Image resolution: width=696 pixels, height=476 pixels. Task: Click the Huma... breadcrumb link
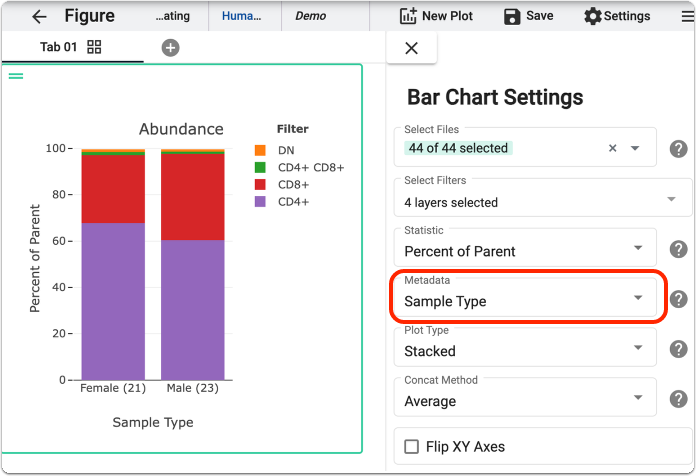coord(241,16)
